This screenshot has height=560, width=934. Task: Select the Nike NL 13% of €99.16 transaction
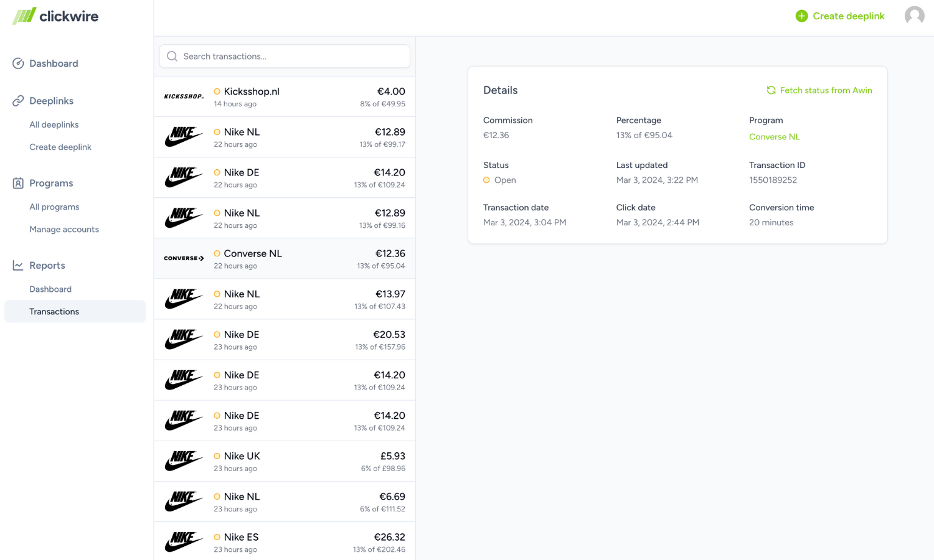285,218
